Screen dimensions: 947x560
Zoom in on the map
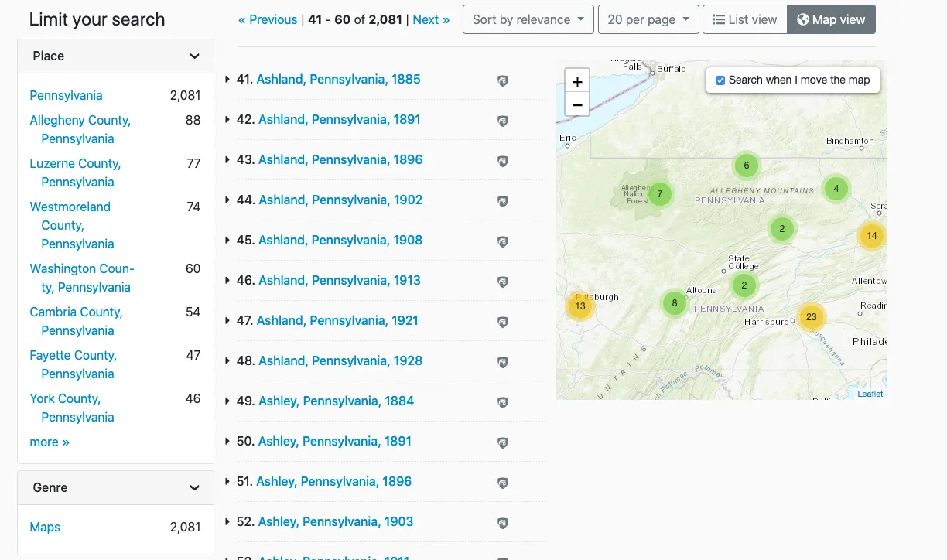coord(577,81)
